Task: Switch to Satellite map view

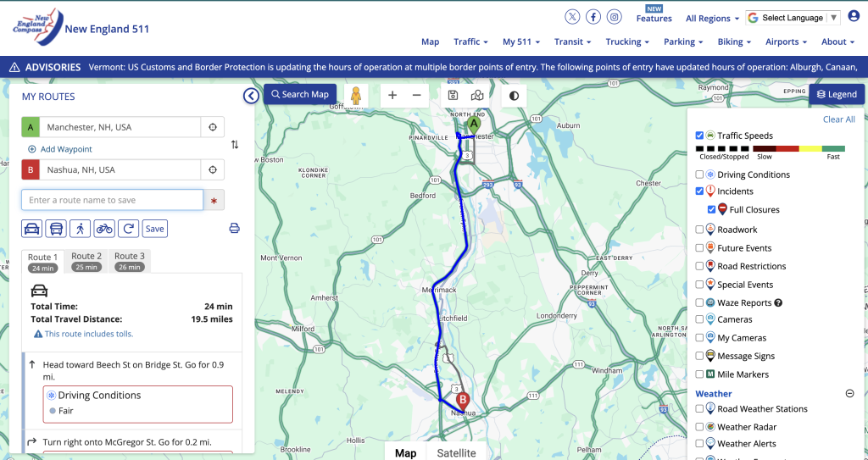Action: [456, 452]
